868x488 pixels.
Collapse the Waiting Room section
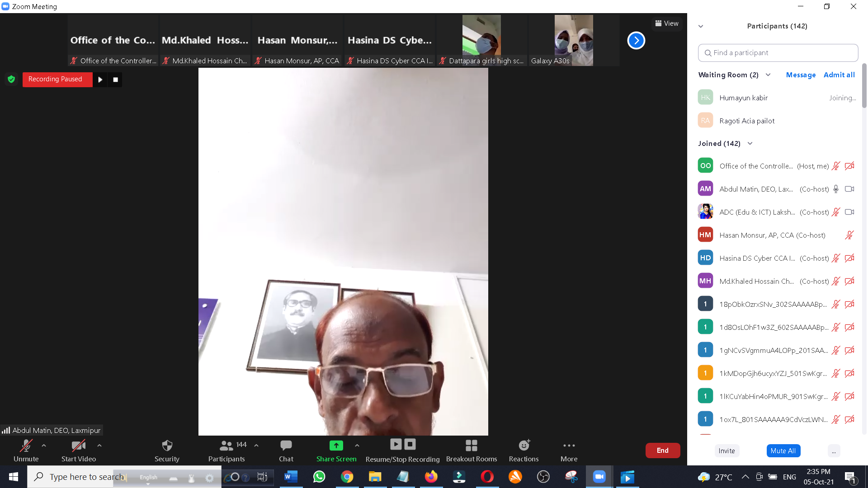coord(768,75)
